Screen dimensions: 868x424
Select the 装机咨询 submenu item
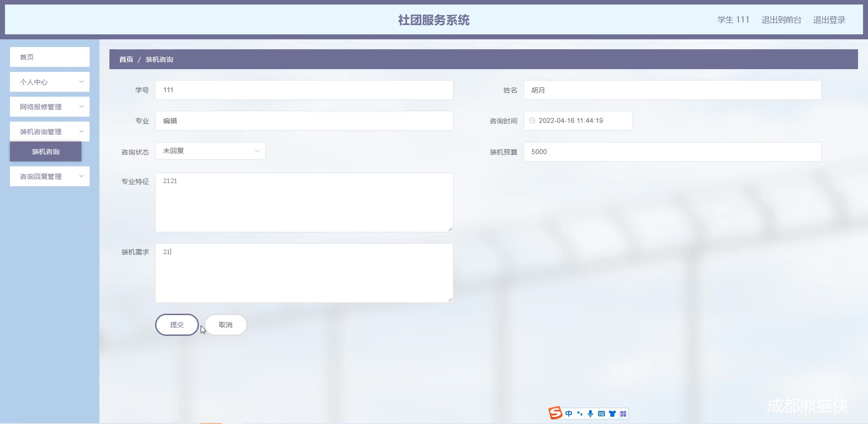point(46,151)
